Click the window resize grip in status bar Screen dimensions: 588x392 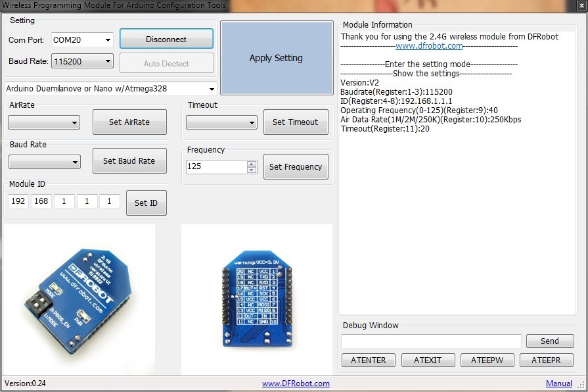point(581,385)
